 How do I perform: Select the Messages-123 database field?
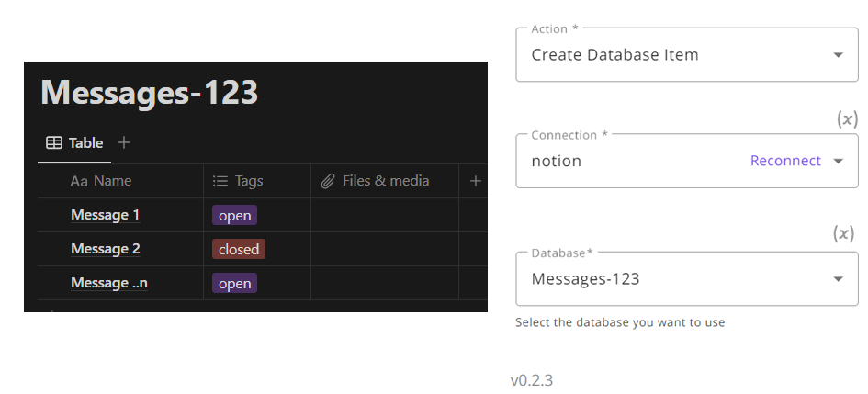(x=687, y=279)
